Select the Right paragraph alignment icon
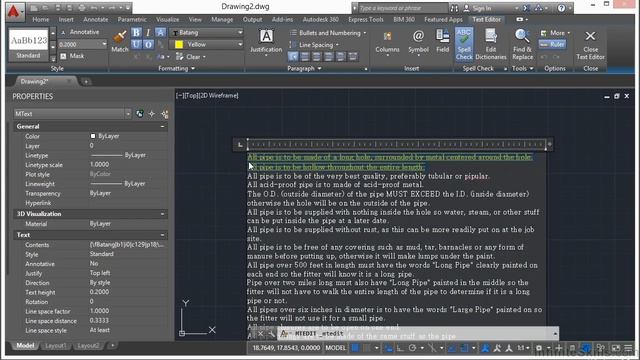This screenshot has height=360, width=640. (x=329, y=56)
